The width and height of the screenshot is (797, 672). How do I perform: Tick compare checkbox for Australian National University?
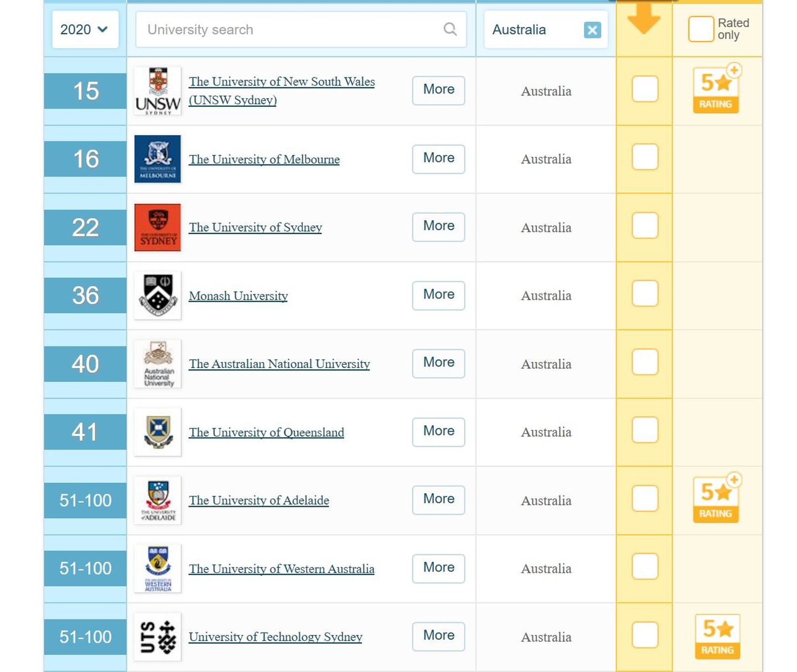click(645, 362)
